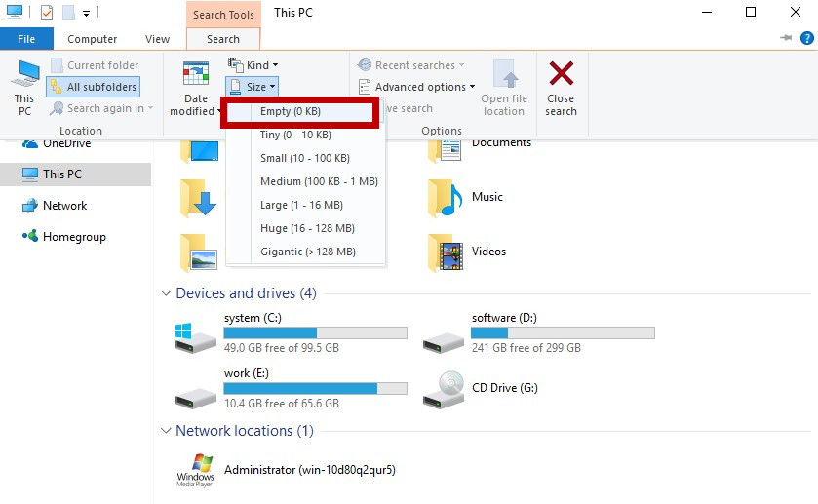818x504 pixels.
Task: Collapse the Devices and drives section
Action: pos(166,293)
